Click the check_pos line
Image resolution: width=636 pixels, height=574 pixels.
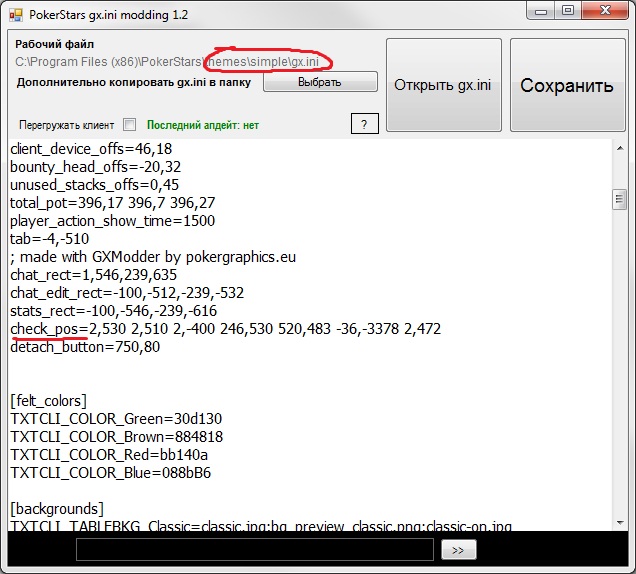tap(226, 329)
